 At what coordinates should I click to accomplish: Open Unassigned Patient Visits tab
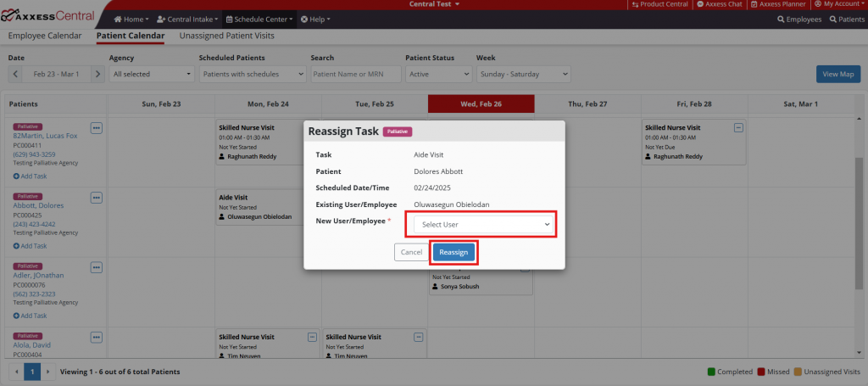pyautogui.click(x=226, y=36)
